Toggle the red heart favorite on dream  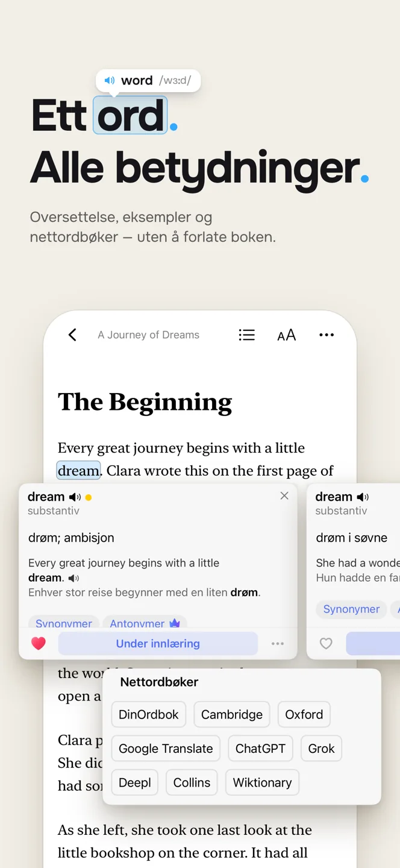pos(39,644)
